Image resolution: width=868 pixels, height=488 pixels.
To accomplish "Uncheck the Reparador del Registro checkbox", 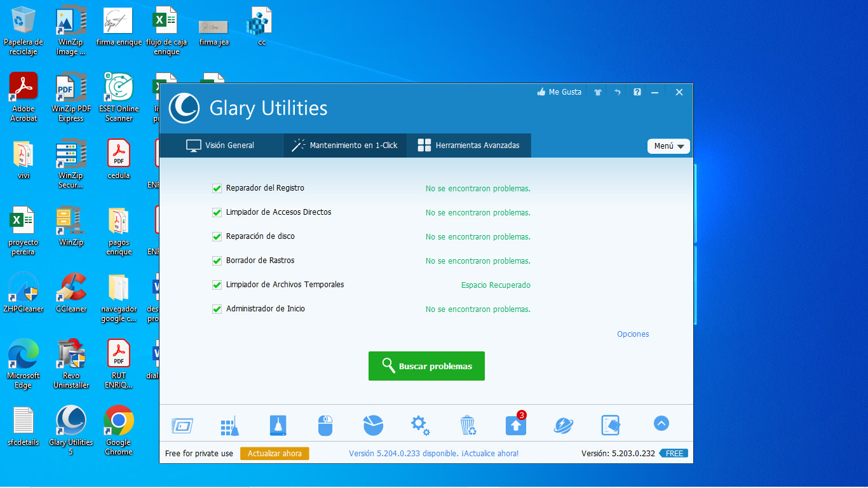I will (x=217, y=188).
